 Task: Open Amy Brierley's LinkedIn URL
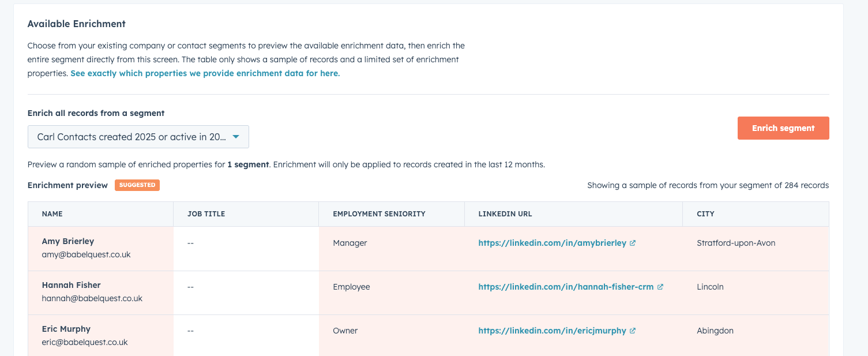(x=552, y=243)
